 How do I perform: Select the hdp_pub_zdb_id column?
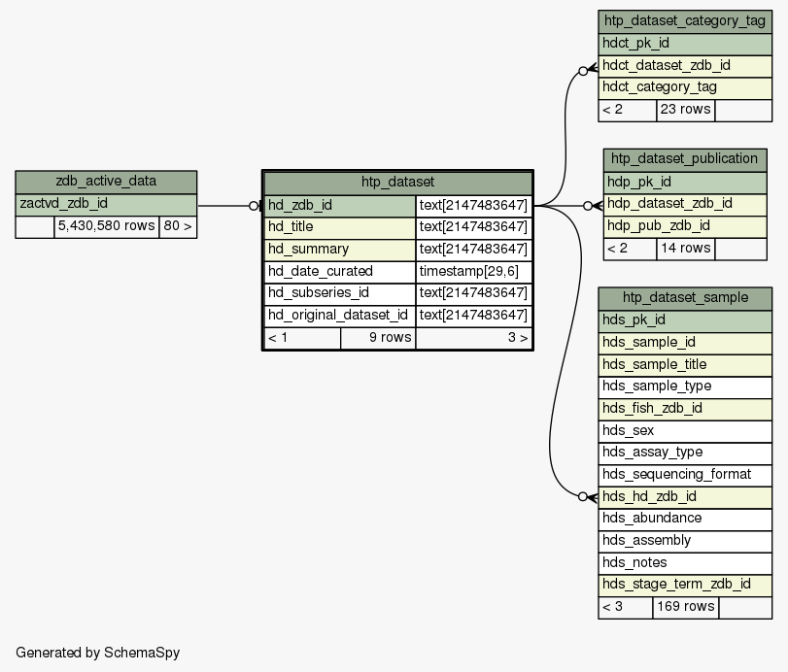(x=685, y=226)
